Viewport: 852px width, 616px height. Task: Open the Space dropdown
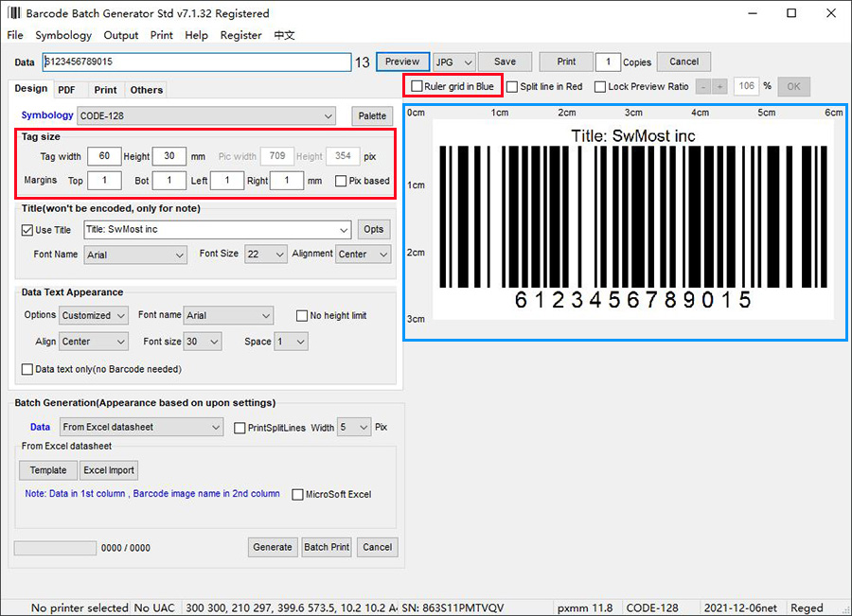pyautogui.click(x=291, y=342)
